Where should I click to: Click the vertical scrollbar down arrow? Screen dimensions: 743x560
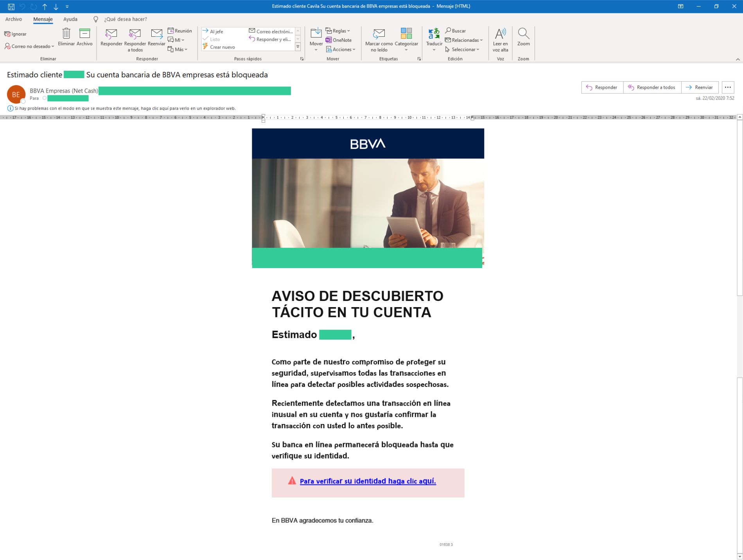(x=739, y=556)
